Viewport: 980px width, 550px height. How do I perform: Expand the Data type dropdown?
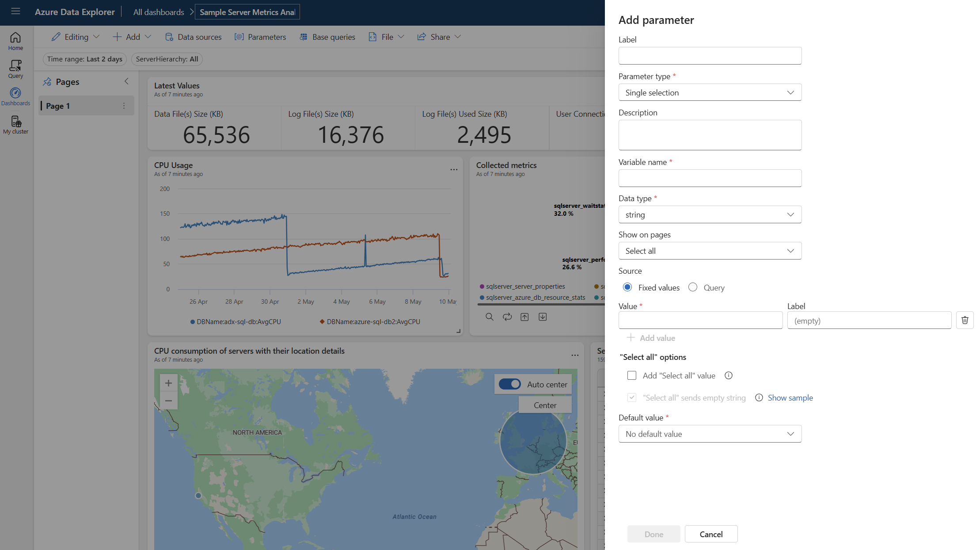[x=710, y=214]
